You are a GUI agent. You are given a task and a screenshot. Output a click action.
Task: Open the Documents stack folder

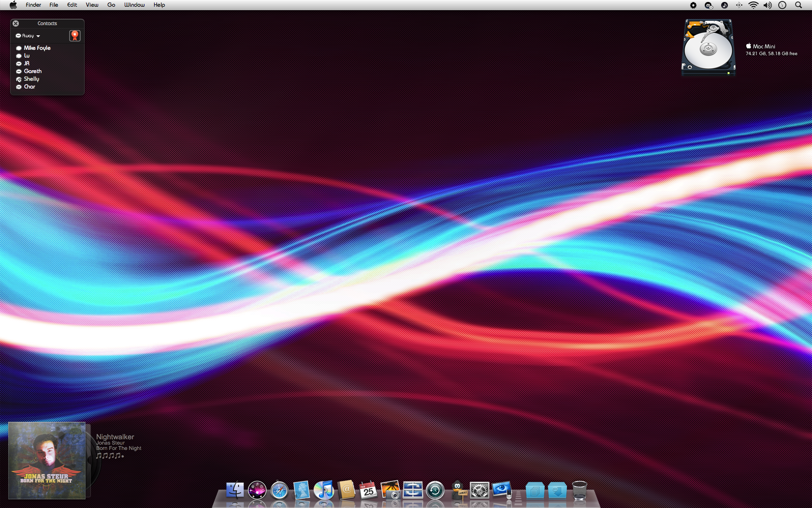535,490
